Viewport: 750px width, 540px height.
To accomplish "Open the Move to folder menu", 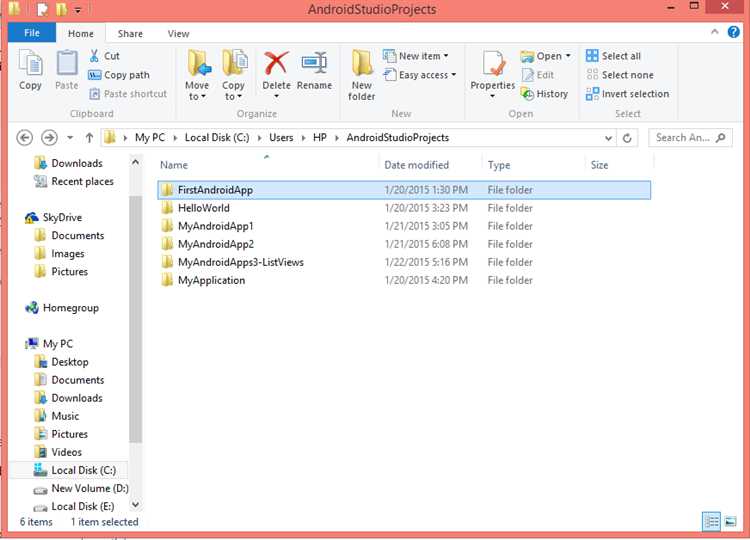I will [197, 76].
